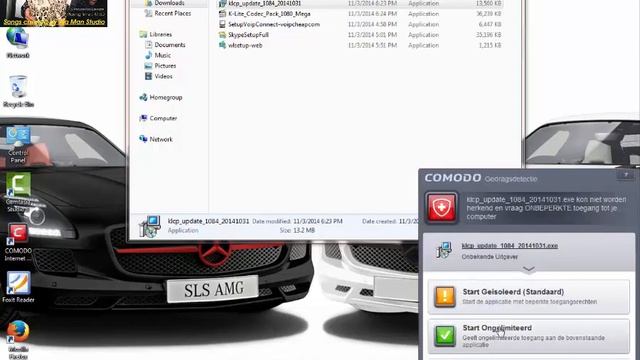The height and width of the screenshot is (360, 640).
Task: Open COMODO Internet Security desktop icon
Action: (18, 242)
